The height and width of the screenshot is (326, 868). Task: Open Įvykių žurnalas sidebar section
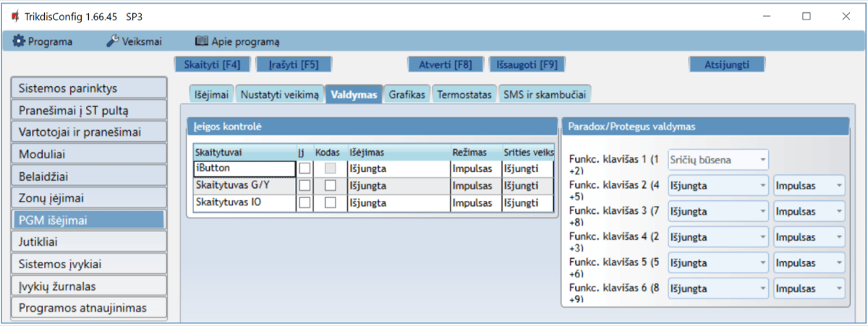(88, 286)
